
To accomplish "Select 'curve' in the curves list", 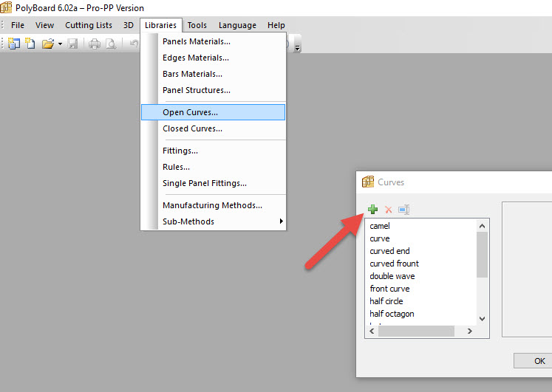I will pyautogui.click(x=380, y=238).
